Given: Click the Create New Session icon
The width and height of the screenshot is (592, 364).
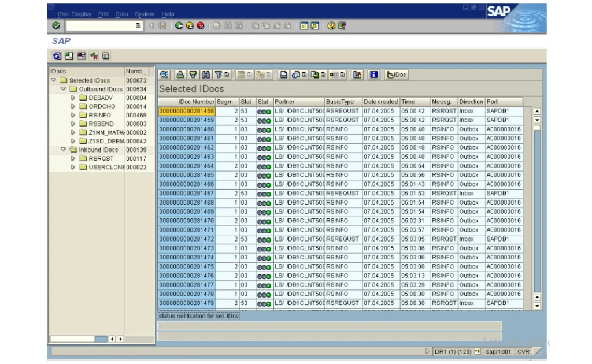Looking at the screenshot, I should point(304,25).
